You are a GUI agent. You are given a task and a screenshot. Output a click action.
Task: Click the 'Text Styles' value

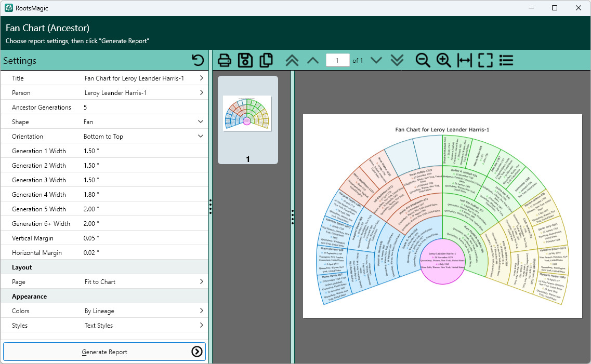tap(98, 326)
